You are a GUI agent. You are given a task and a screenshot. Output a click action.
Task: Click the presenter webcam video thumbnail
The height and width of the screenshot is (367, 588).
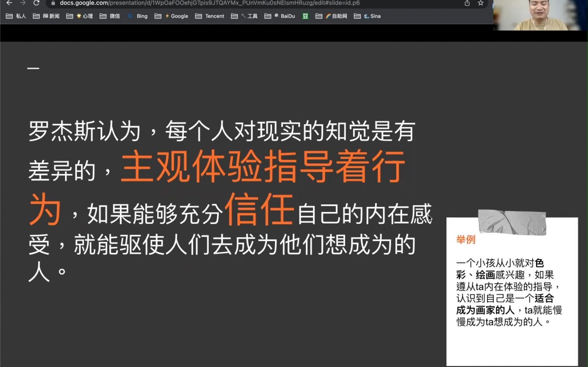pyautogui.click(x=541, y=15)
